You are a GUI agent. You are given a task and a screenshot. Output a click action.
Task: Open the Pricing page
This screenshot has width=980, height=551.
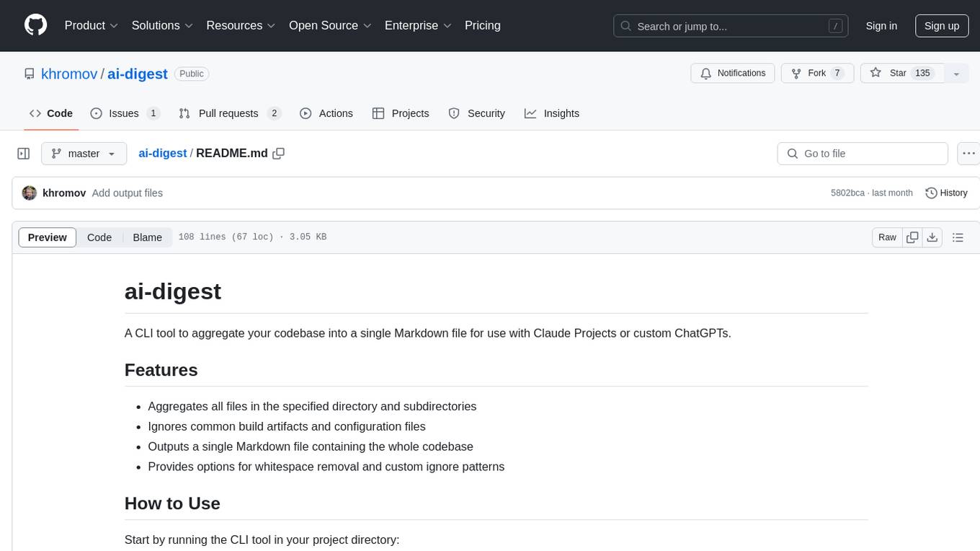click(x=483, y=25)
